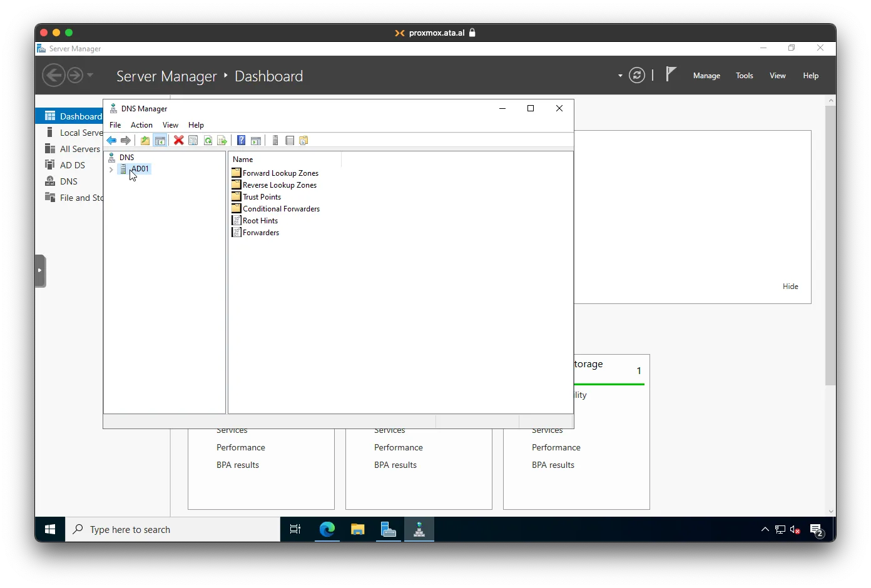The width and height of the screenshot is (871, 588).
Task: Open dropdown arrow next to the Refresh icon
Action: (x=620, y=76)
